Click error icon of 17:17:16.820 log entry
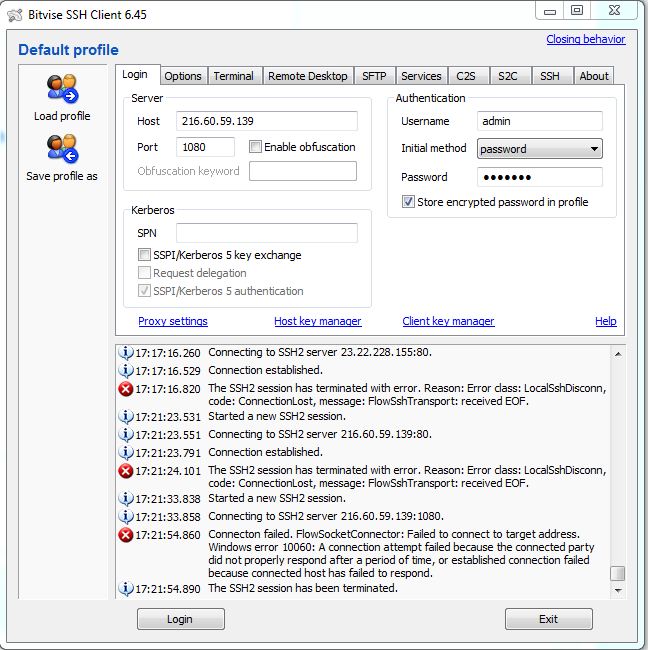 [125, 389]
